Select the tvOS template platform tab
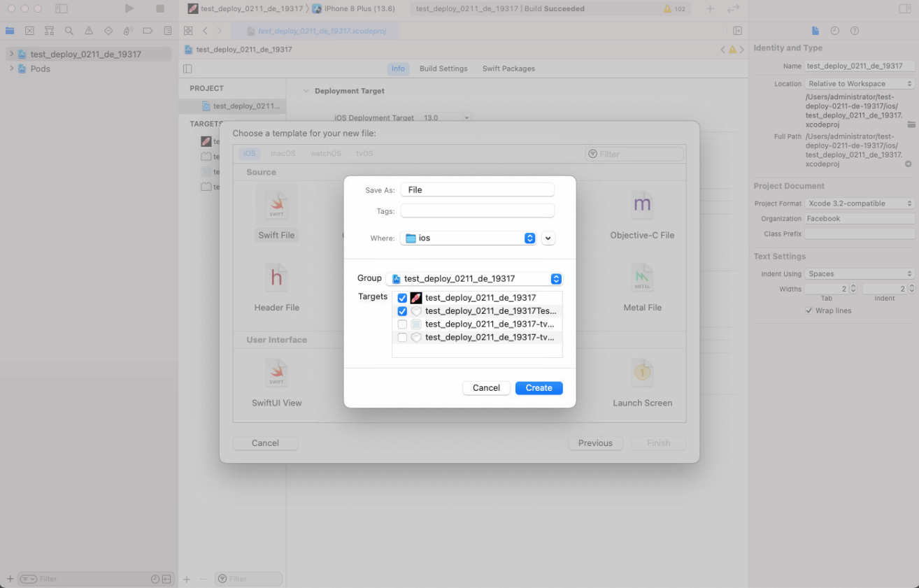 [x=364, y=154]
